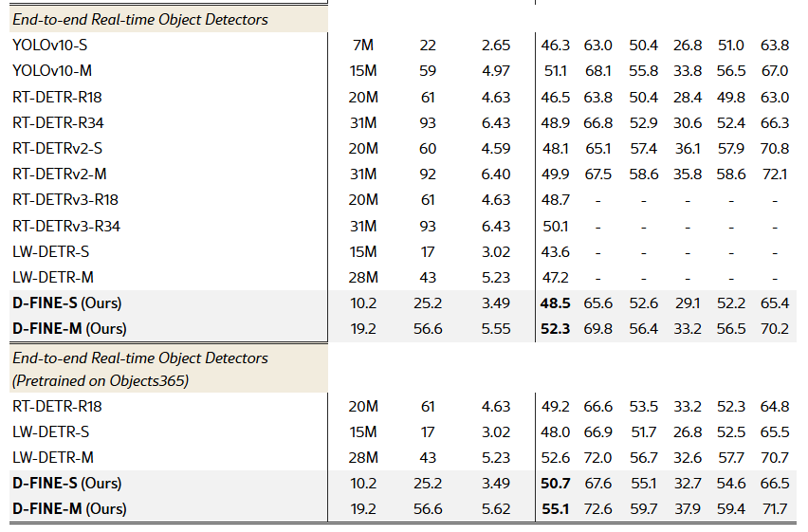The height and width of the screenshot is (532, 808).
Task: Select the '48.9' cell
Action: tap(555, 122)
